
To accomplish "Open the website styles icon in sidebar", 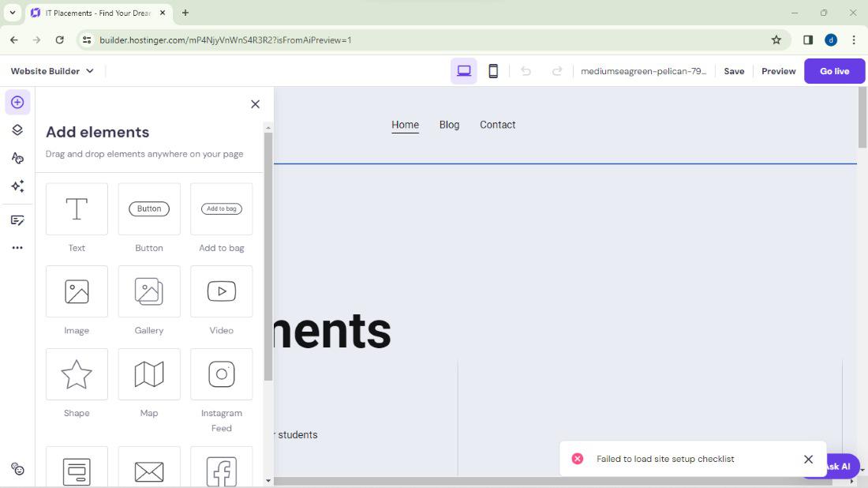I will coord(17,158).
